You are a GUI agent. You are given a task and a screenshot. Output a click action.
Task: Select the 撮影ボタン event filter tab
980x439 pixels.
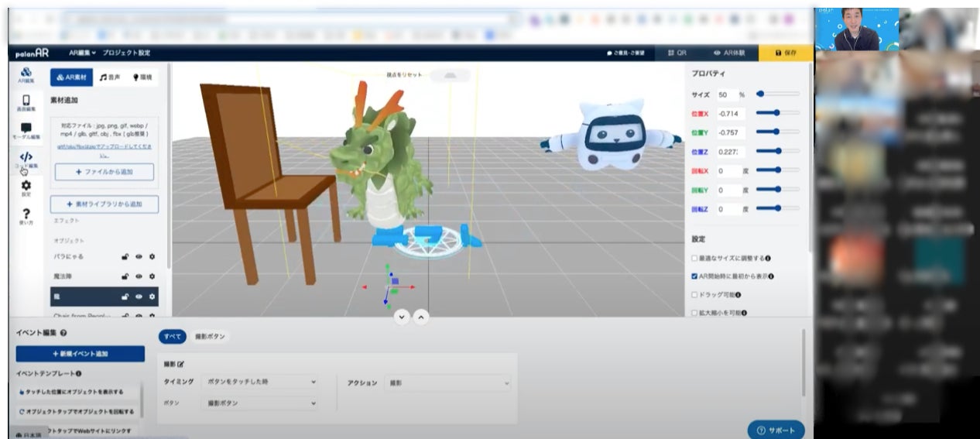[211, 337]
